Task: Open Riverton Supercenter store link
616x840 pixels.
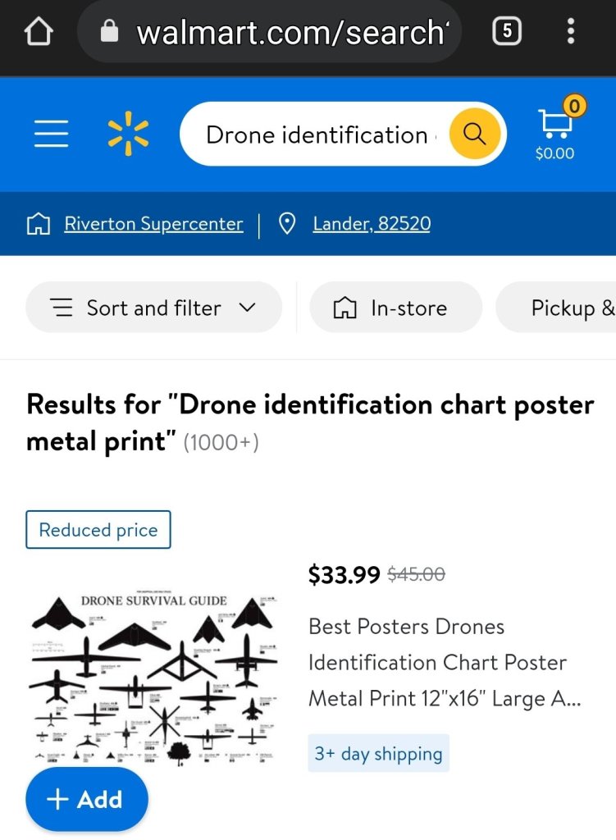Action: coord(153,224)
